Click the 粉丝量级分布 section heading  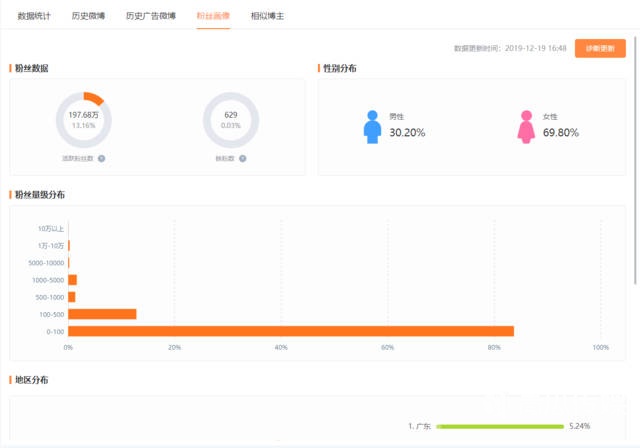(x=40, y=194)
